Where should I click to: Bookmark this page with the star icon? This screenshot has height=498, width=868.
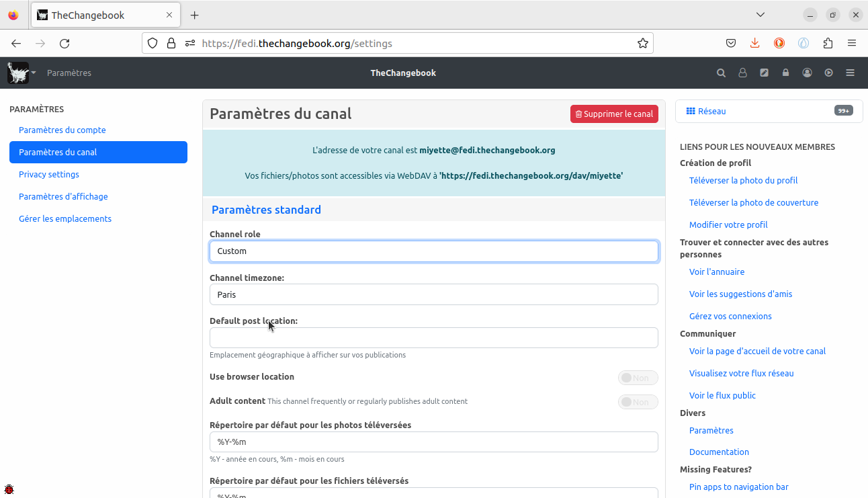coord(642,43)
